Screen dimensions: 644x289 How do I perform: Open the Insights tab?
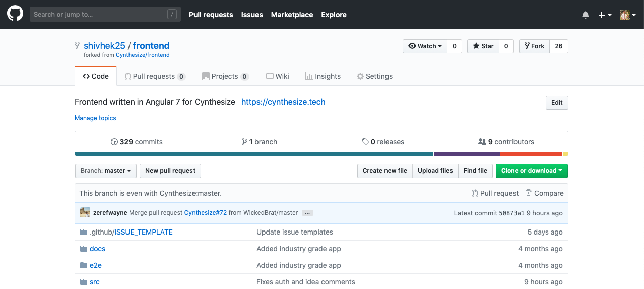click(323, 76)
